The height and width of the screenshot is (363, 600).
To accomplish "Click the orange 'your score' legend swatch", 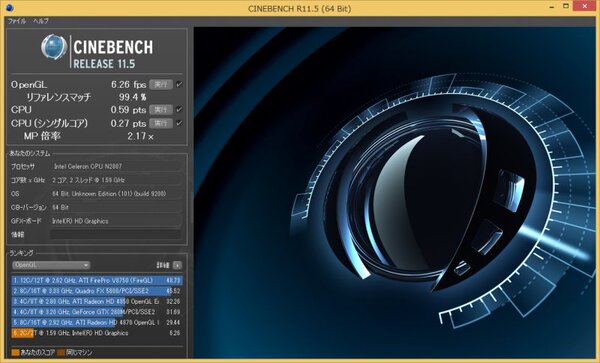I will tap(15, 352).
